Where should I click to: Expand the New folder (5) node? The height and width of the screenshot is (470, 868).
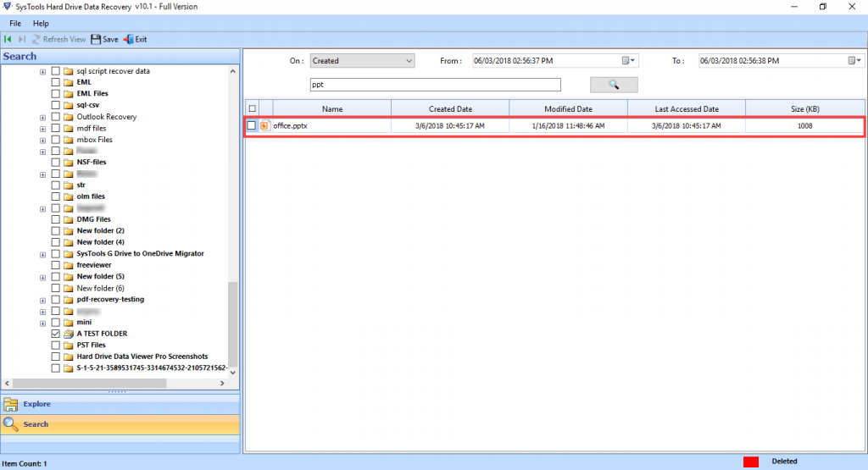[x=42, y=278]
